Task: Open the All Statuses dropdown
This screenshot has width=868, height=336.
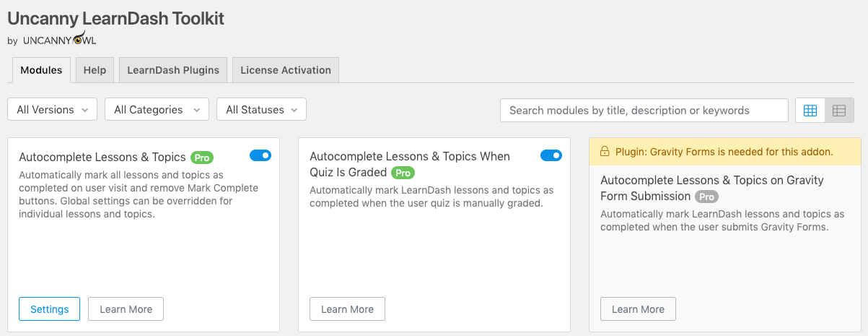Action: [x=261, y=110]
